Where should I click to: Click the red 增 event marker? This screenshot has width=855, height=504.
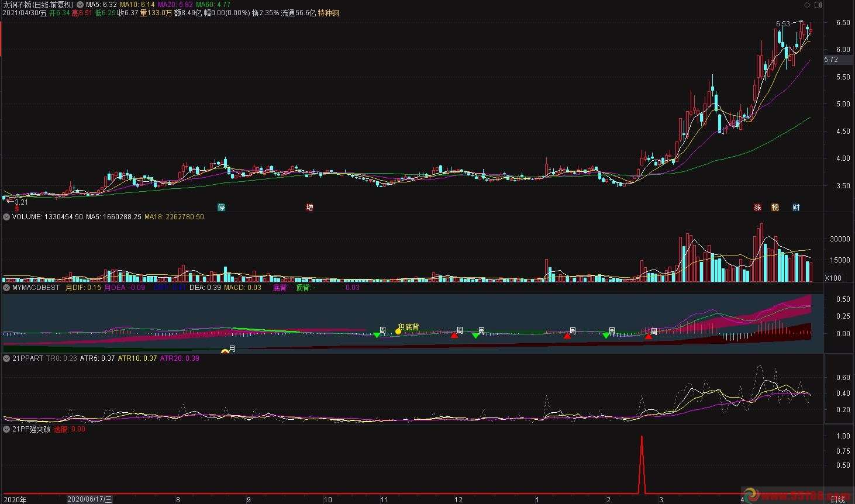[x=309, y=208]
